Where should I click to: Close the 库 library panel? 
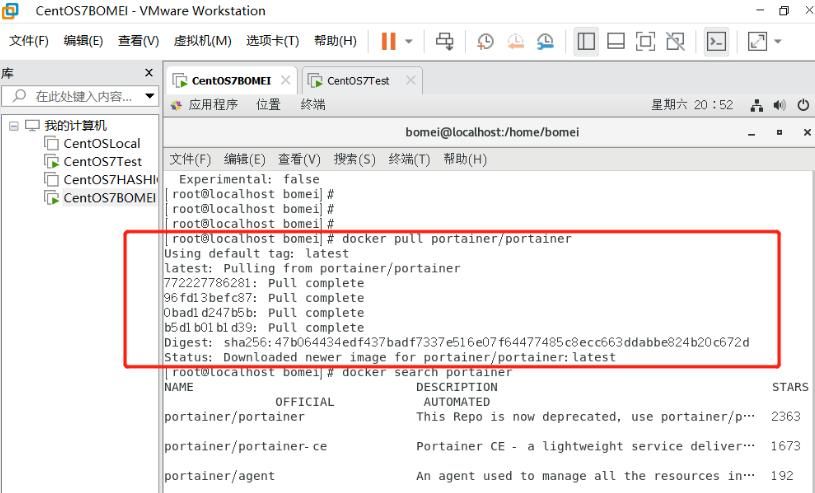(149, 73)
